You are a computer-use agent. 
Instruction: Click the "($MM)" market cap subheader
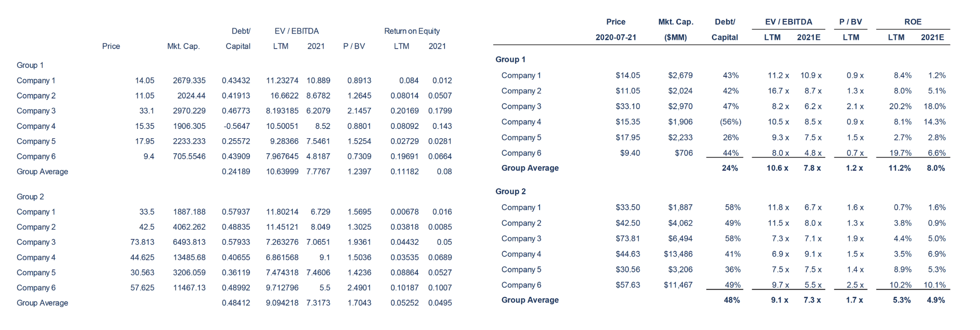point(675,37)
